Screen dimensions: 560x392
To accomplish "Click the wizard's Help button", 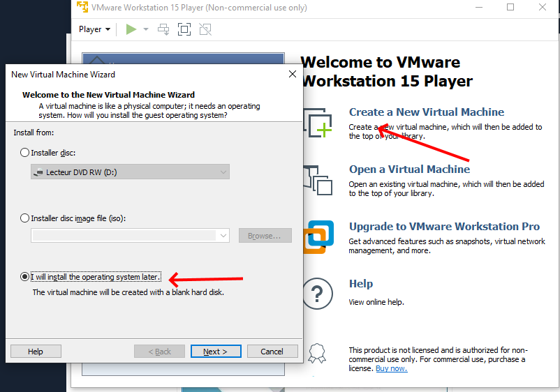I will tap(36, 352).
